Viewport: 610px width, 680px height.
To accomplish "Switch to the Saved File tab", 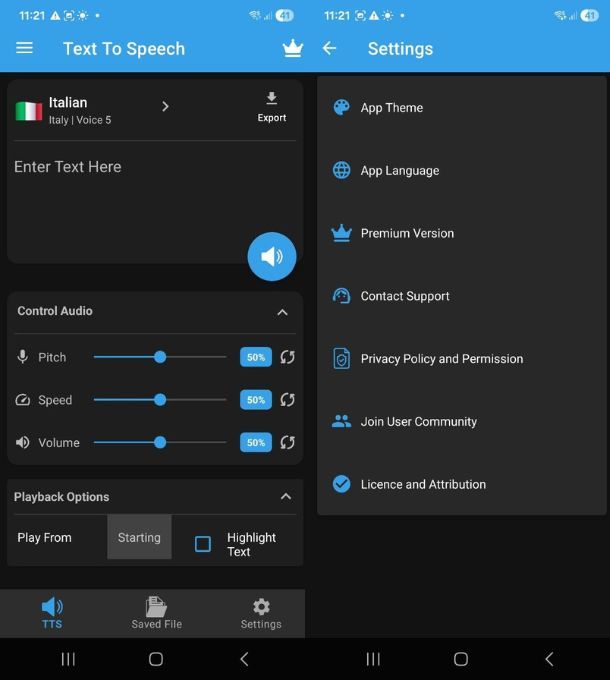I will pos(157,613).
